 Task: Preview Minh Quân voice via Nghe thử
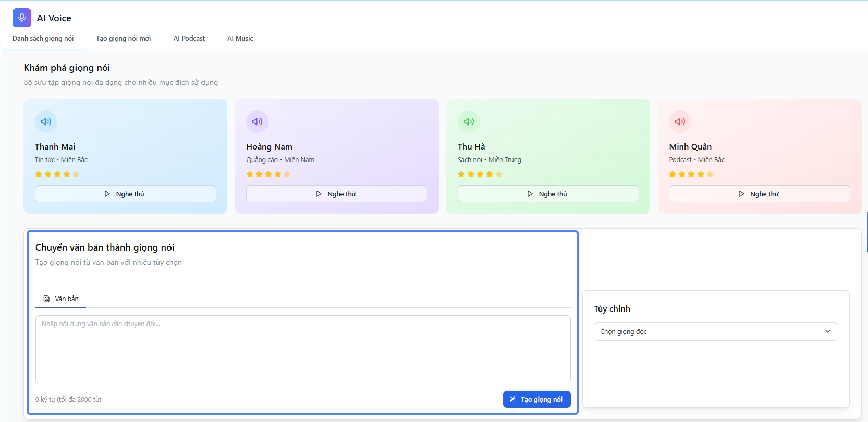tap(759, 194)
